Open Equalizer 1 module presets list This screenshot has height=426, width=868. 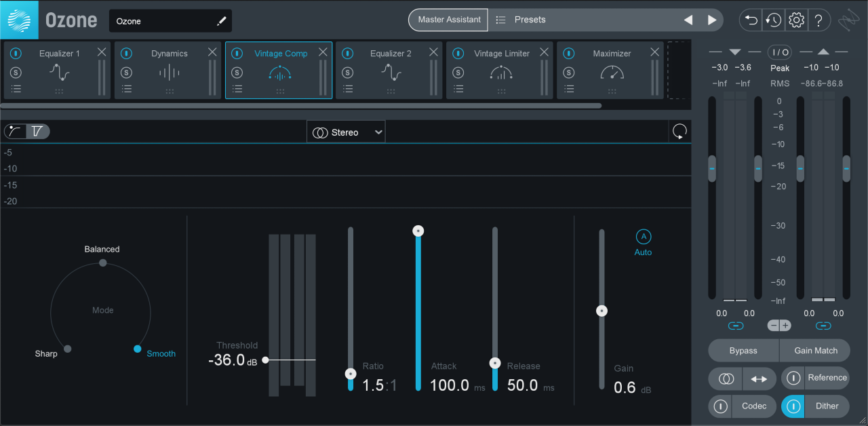(x=16, y=89)
